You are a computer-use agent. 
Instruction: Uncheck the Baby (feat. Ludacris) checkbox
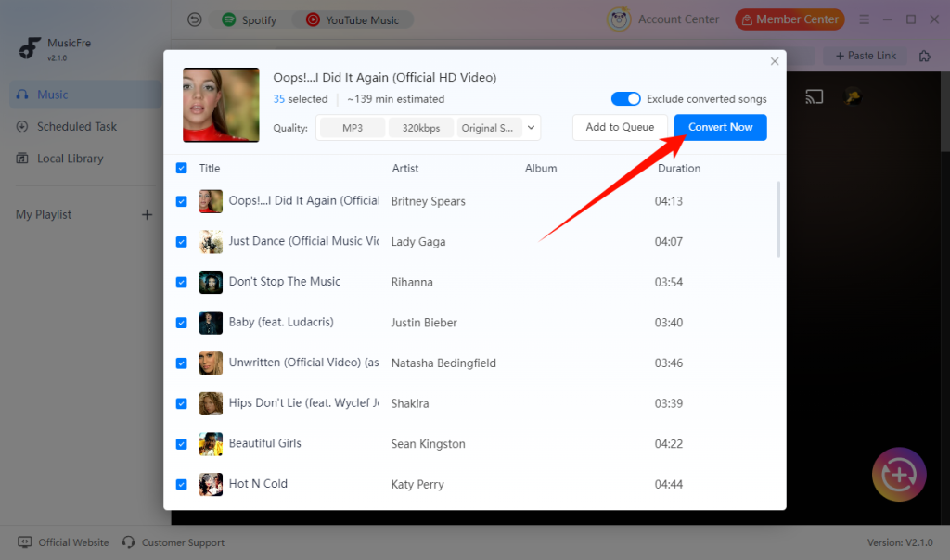coord(181,323)
